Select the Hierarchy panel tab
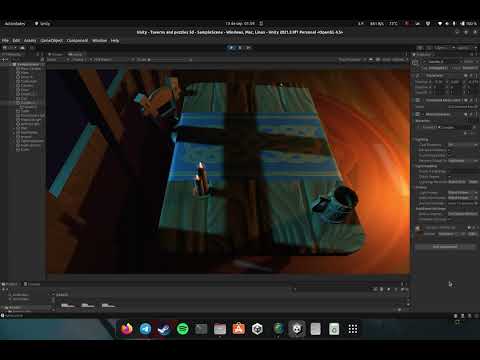Image resolution: width=480 pixels, height=360 pixels. click(x=12, y=54)
